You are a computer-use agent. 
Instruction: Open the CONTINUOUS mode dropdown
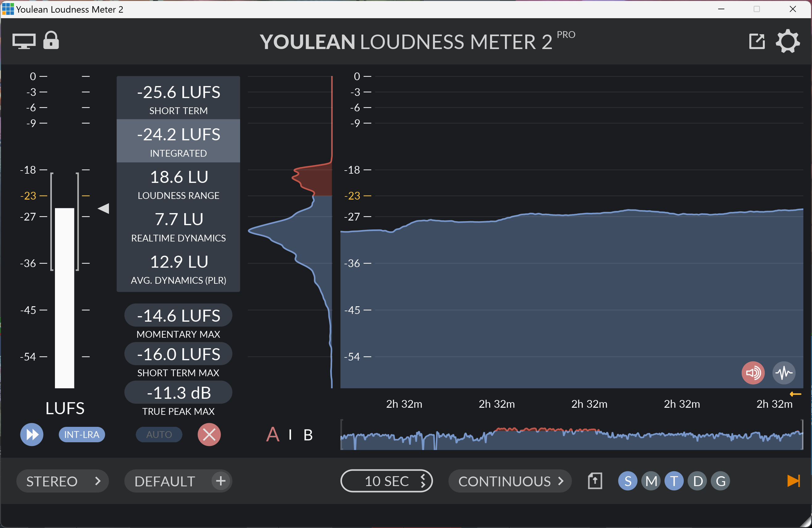point(510,481)
